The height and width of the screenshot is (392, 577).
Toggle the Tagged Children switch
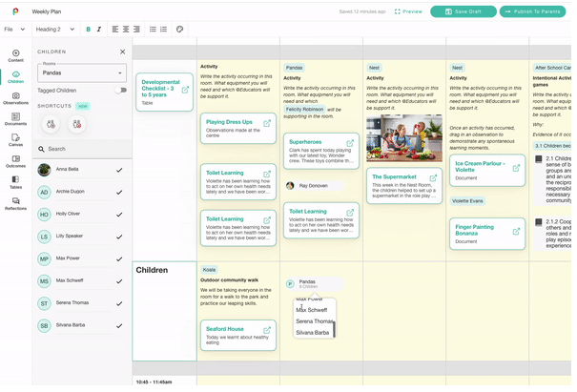coord(121,91)
